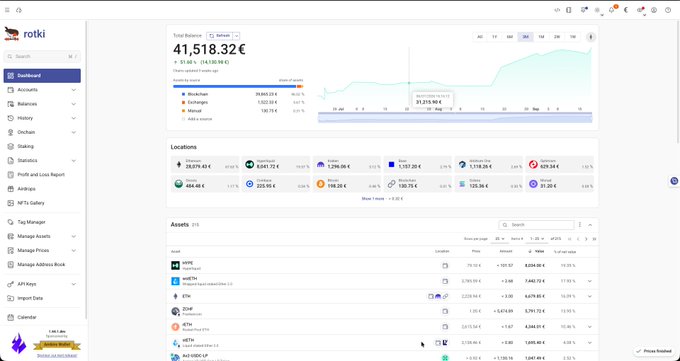Click the Hyperliquid location card
This screenshot has height=361, width=680.
click(276, 164)
